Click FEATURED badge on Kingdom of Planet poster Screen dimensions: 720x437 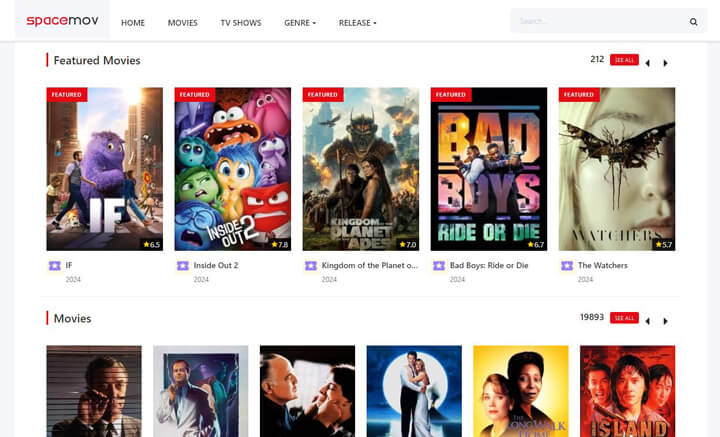click(x=323, y=95)
